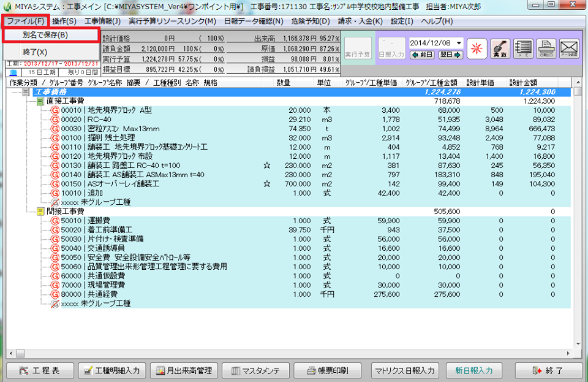The image size is (588, 382).
Task: Open マトリクス日報入力
Action: tap(405, 371)
